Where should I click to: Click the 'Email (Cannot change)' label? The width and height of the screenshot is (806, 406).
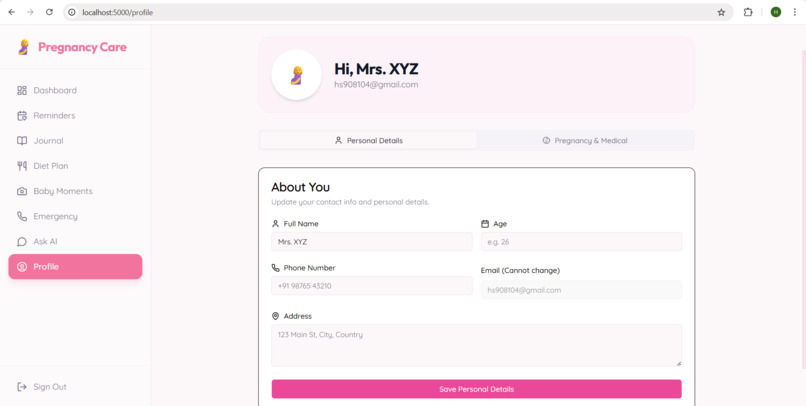pos(520,270)
